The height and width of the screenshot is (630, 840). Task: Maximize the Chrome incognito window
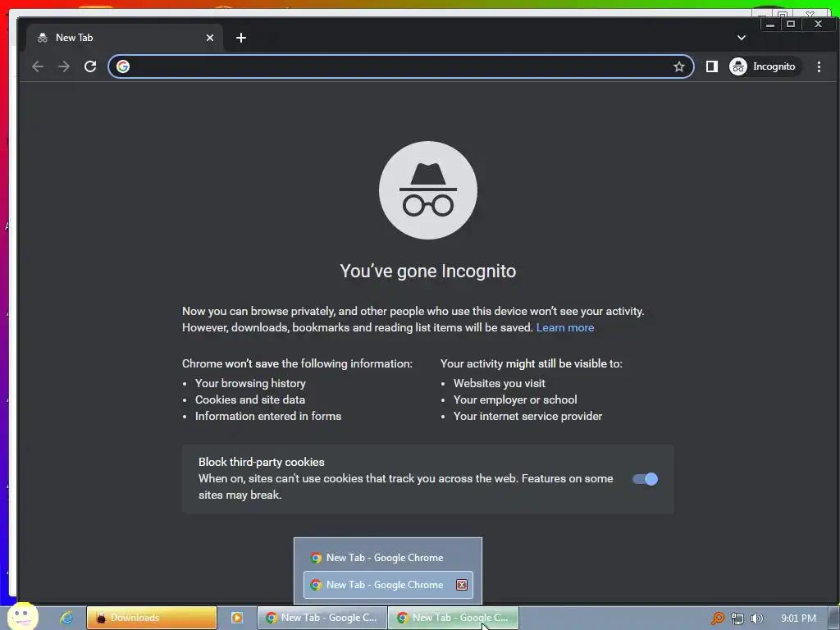click(x=791, y=24)
